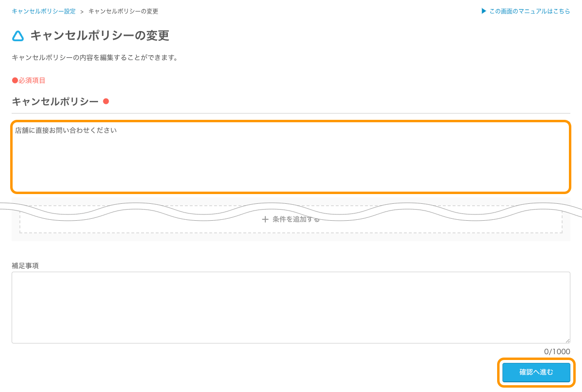The image size is (582, 392).
Task: Click the blue triangle logo beside the title
Action: (18, 36)
